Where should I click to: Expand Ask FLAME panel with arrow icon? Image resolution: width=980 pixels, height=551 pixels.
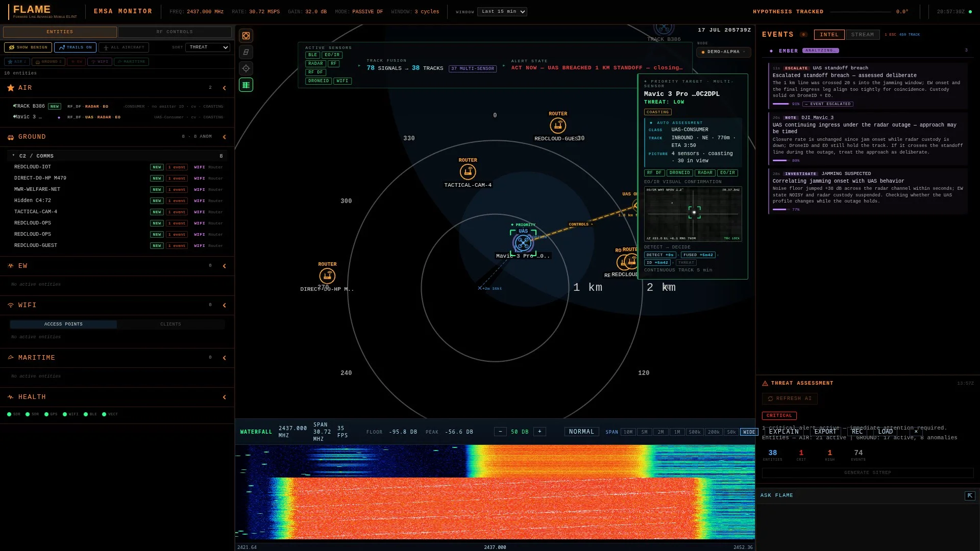coord(970,495)
